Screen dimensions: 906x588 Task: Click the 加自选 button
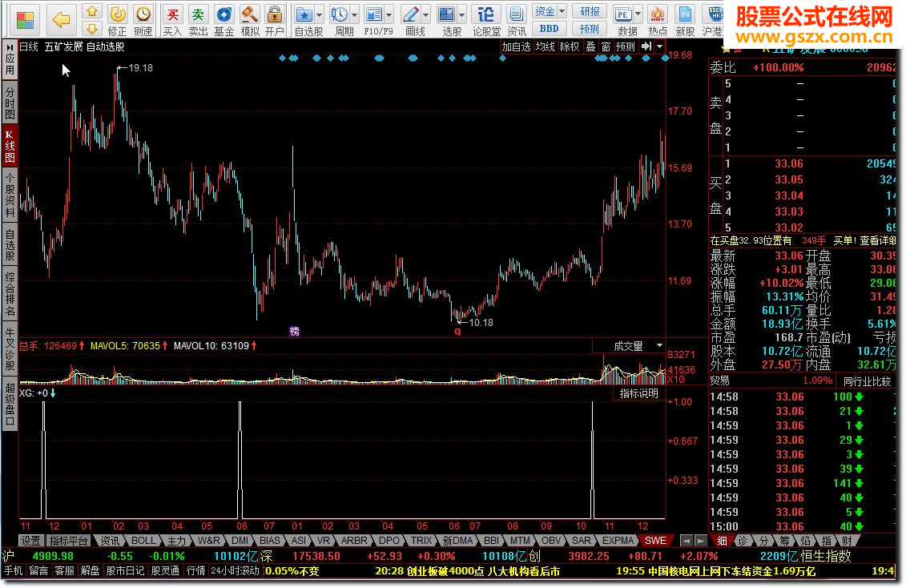pos(516,46)
